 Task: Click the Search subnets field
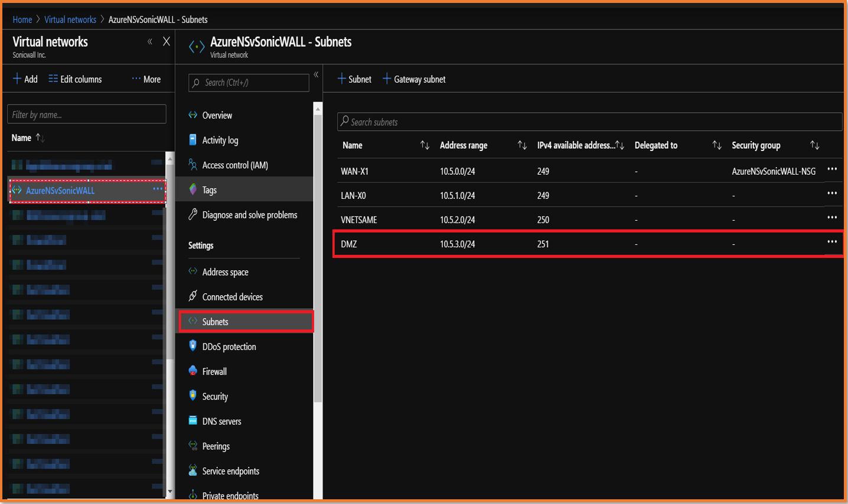[x=589, y=122]
